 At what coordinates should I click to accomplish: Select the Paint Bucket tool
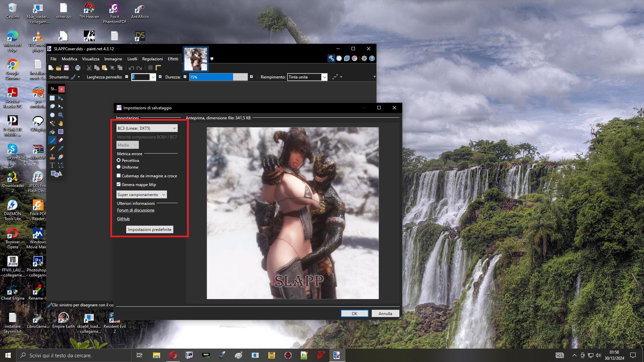(52, 132)
